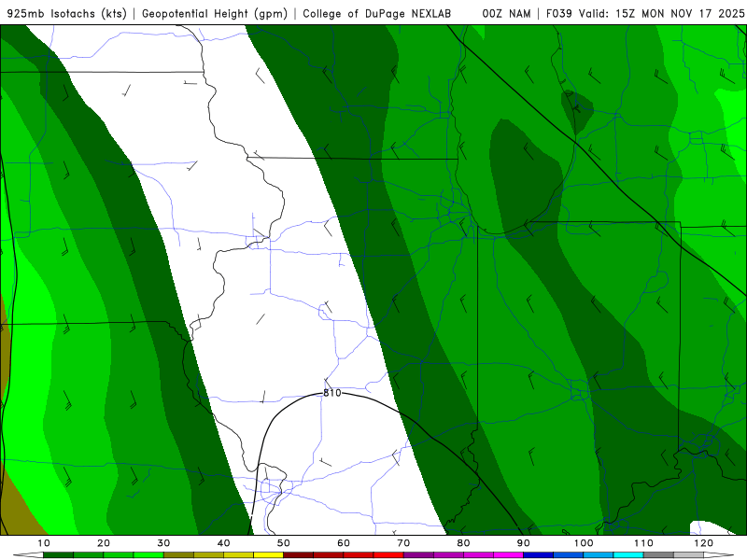Click the 15-20 kt green legend swatch
The image size is (747, 560).
point(88,555)
